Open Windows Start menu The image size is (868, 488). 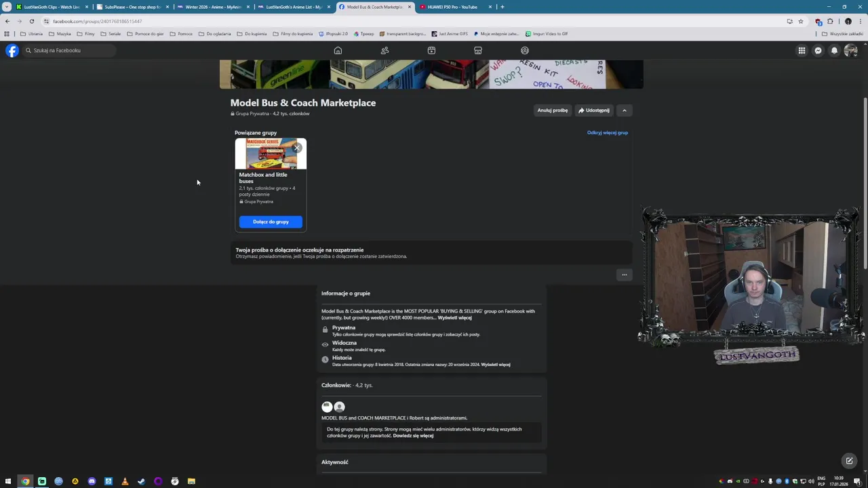[8, 481]
